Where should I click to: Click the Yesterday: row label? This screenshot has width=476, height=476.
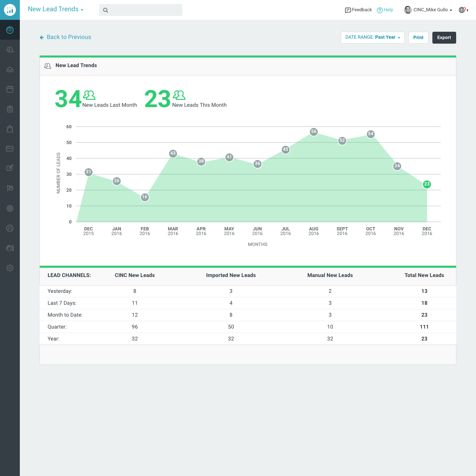point(60,291)
